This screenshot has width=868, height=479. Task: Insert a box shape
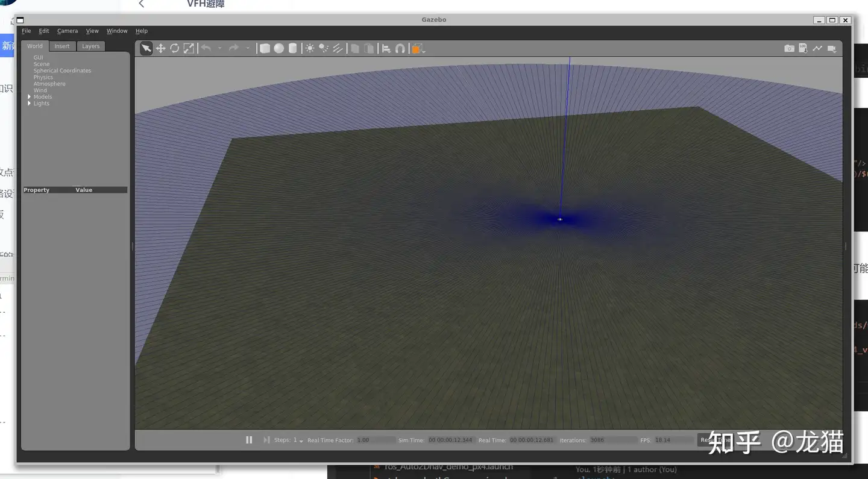pyautogui.click(x=265, y=48)
